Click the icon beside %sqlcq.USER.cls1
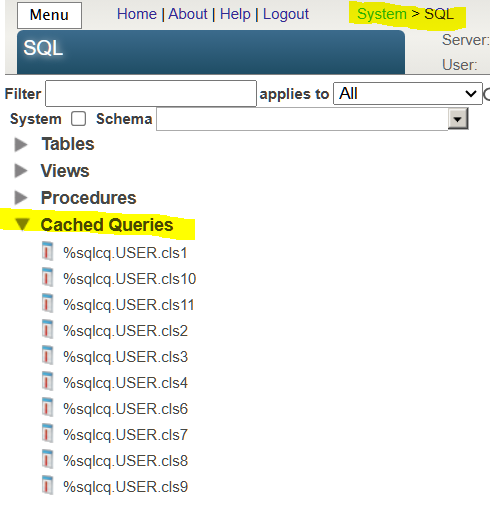The image size is (490, 528). coord(47,251)
